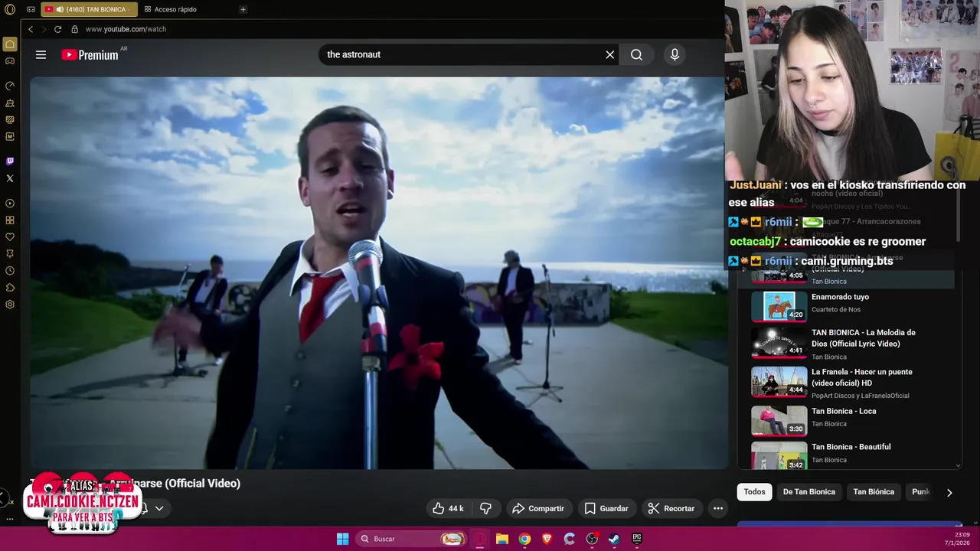Image resolution: width=980 pixels, height=551 pixels.
Task: Select the Todos filter chip
Action: pos(754,492)
